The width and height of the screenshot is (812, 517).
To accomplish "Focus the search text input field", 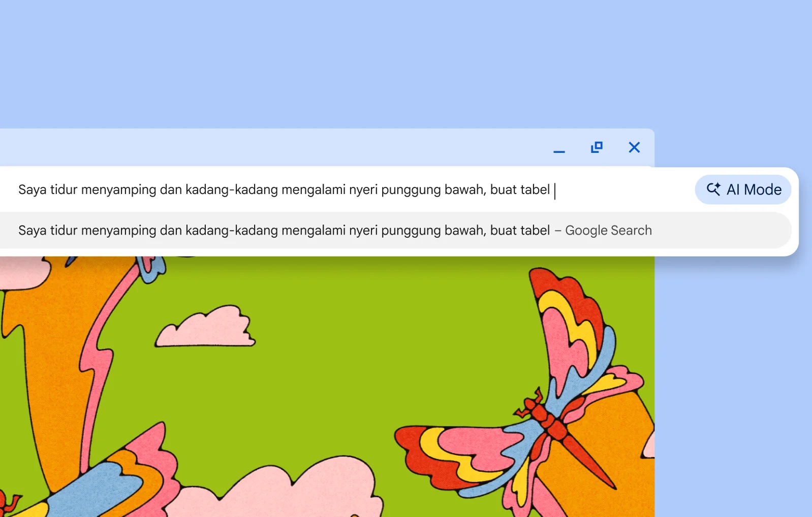I will pos(346,189).
